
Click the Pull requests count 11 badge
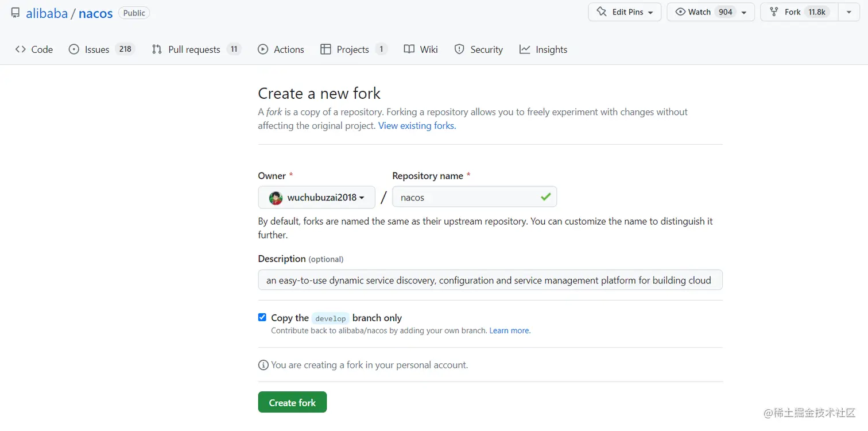coord(234,49)
